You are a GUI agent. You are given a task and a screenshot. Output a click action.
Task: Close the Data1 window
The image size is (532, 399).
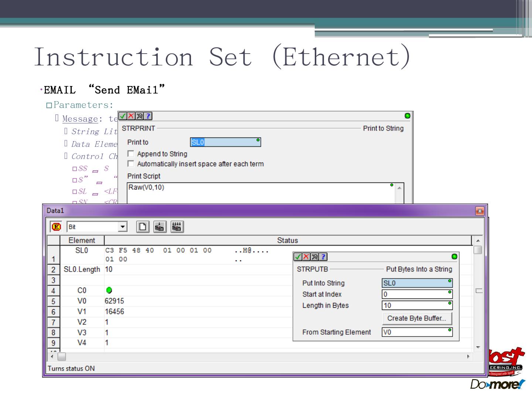point(480,211)
